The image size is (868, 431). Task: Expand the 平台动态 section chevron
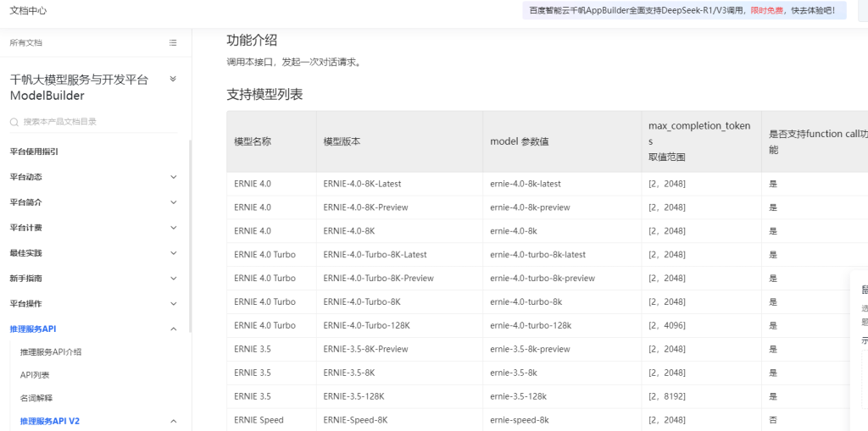pos(173,177)
